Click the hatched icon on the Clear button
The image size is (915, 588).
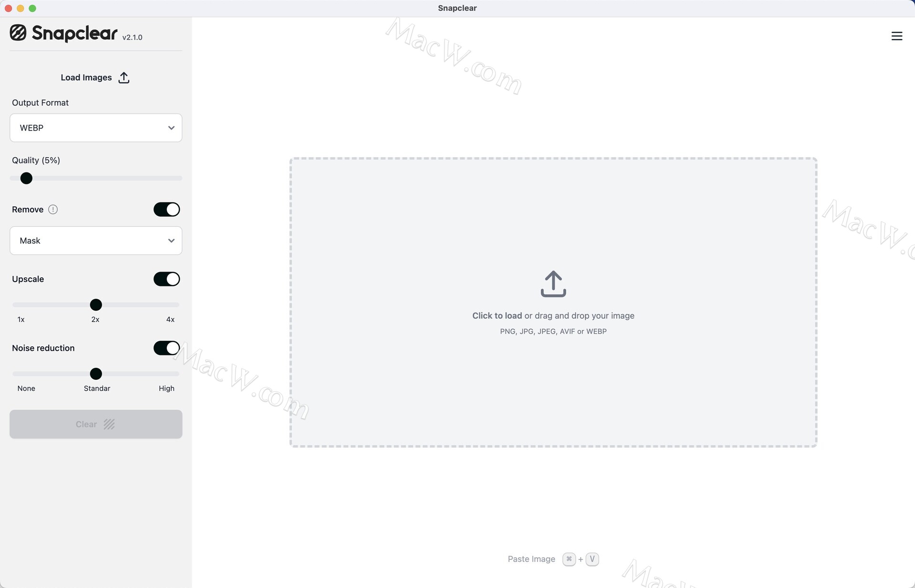109,424
